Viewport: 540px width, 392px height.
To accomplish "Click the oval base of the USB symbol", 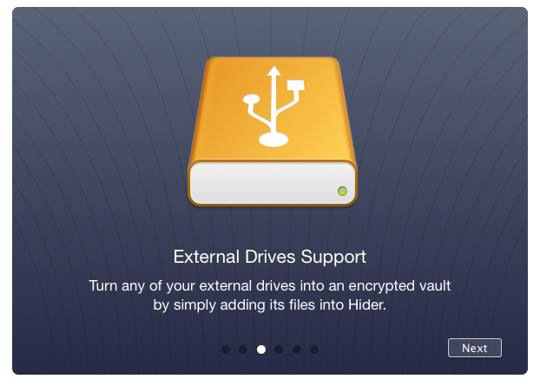I will click(x=273, y=140).
